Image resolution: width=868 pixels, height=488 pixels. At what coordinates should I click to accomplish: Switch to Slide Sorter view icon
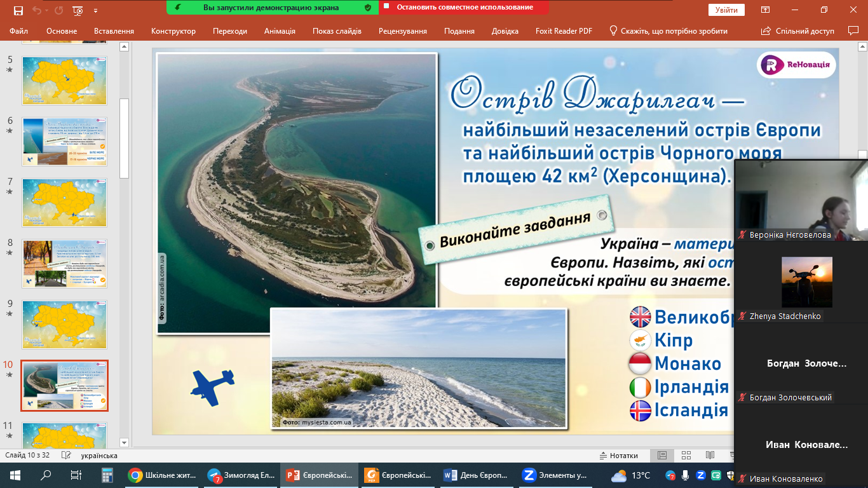click(686, 456)
